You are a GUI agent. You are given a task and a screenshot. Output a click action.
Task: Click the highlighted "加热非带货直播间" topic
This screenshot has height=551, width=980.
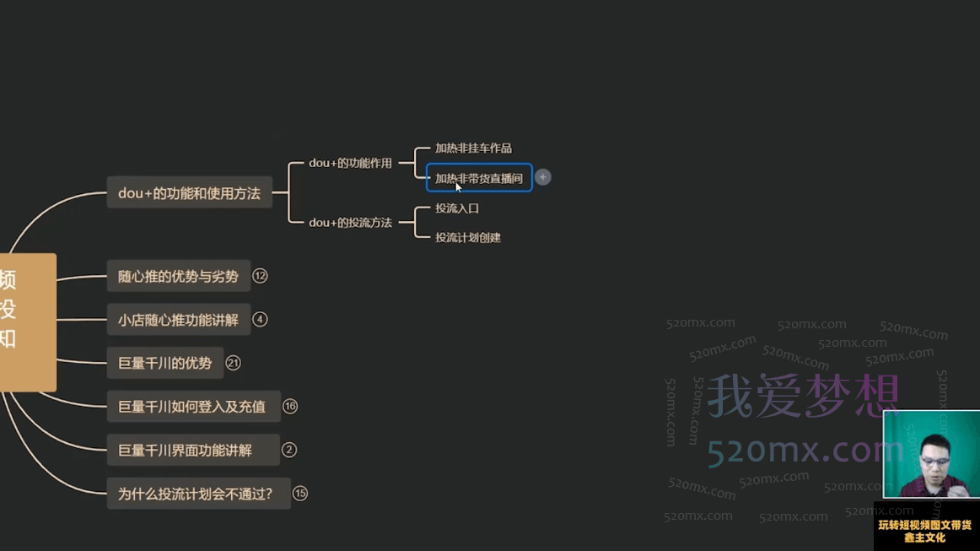click(478, 178)
